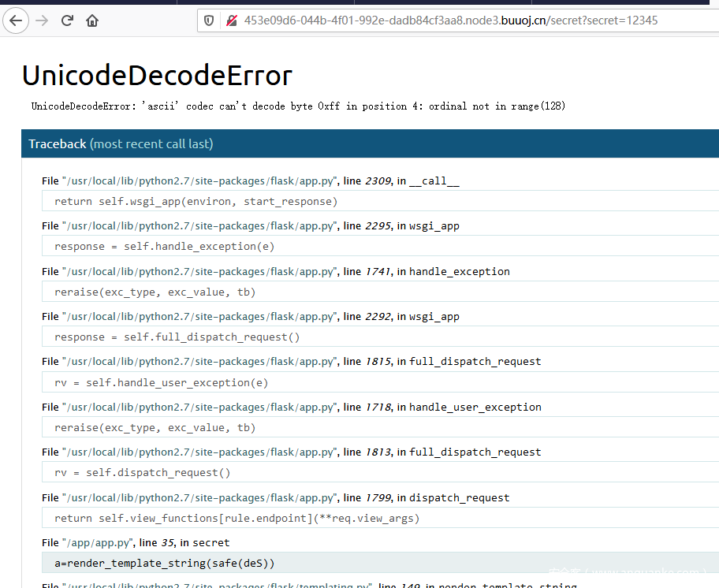Click the line 1799 dispatch_request frame entry
The image size is (719, 588).
pos(275,497)
